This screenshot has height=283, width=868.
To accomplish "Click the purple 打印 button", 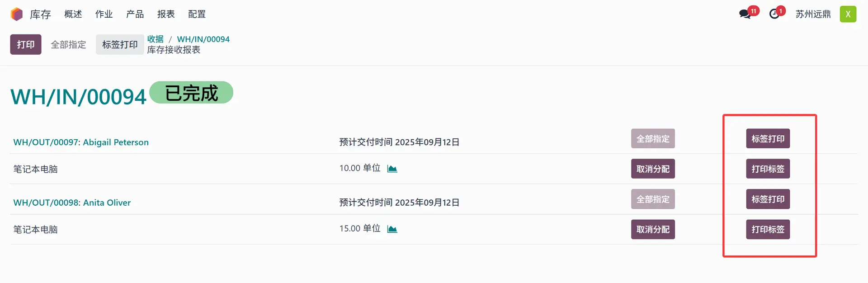I will 26,44.
